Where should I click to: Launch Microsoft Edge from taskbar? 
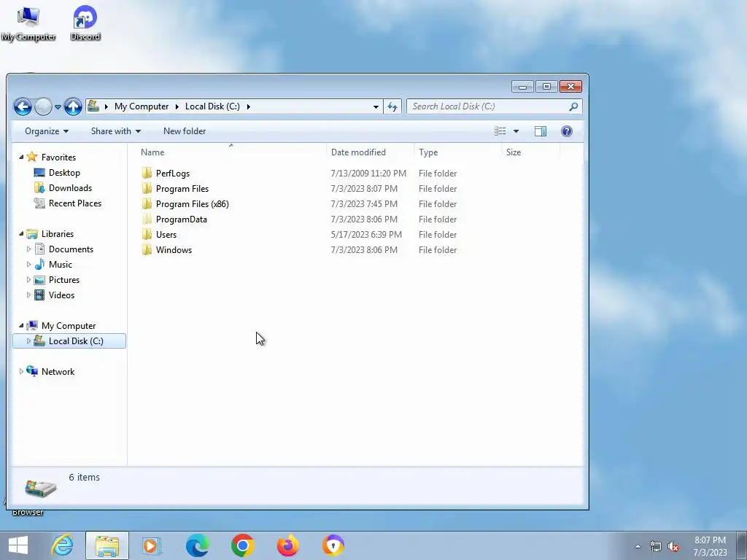pyautogui.click(x=197, y=545)
